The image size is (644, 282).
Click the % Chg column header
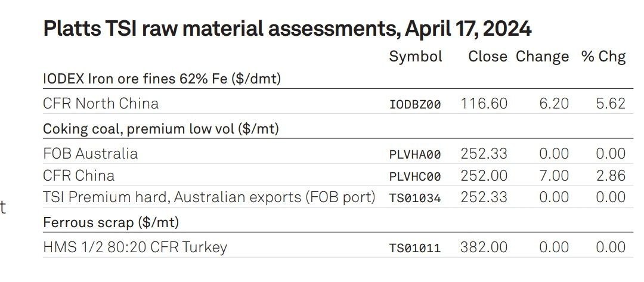pos(603,57)
